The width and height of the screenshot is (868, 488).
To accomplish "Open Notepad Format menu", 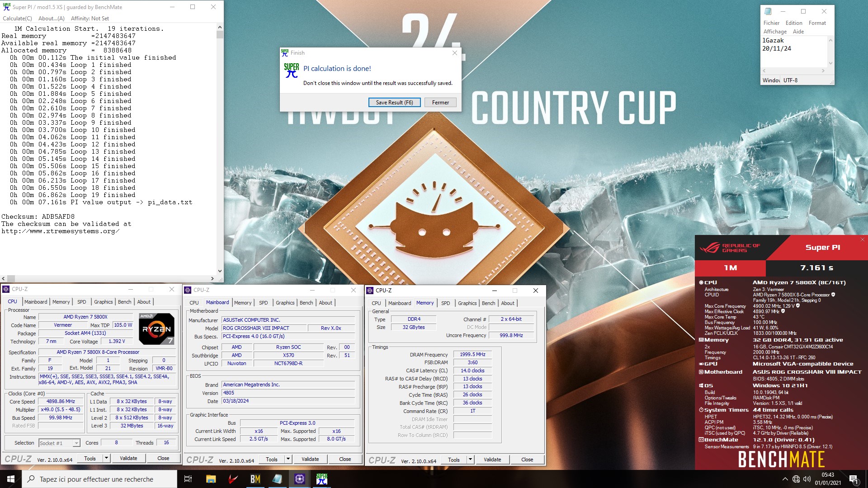I will coord(817,23).
